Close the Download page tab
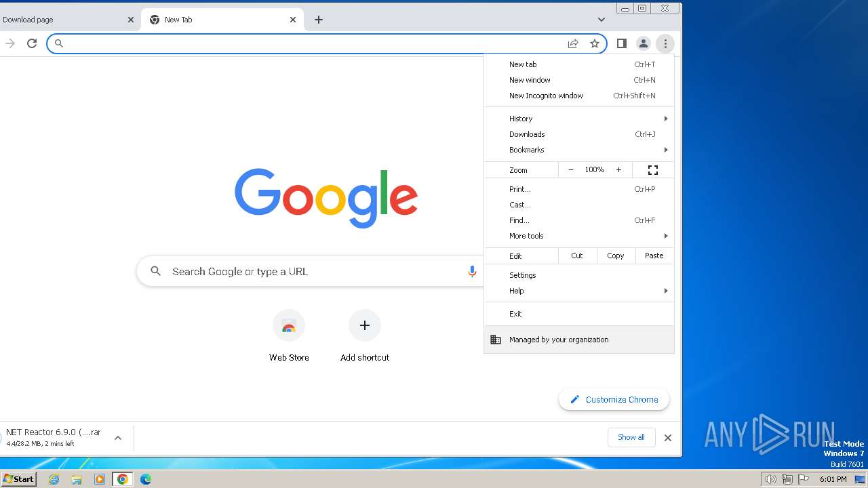 pyautogui.click(x=131, y=20)
